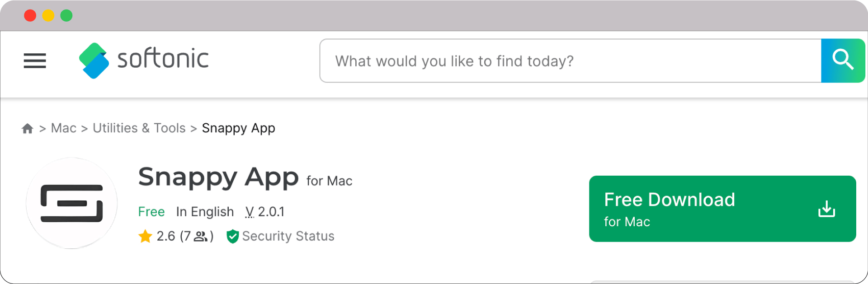
Task: Click the Security Status link
Action: 288,236
